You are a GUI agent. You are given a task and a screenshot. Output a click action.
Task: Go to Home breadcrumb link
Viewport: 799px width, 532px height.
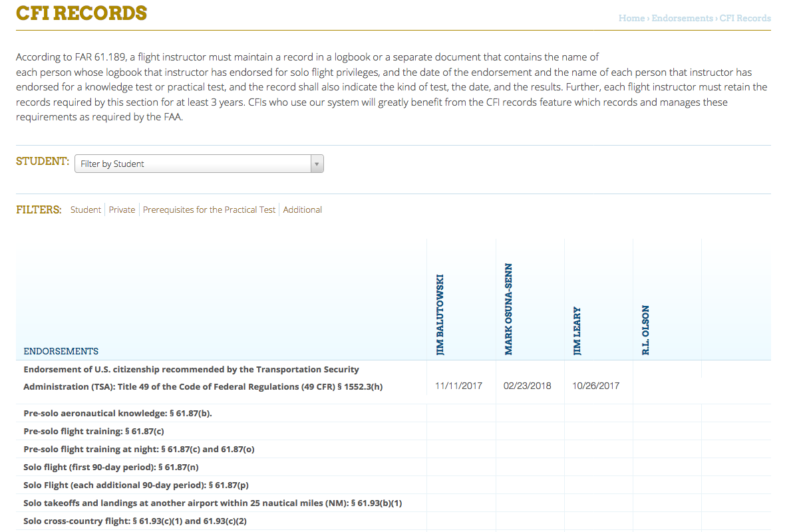point(631,19)
